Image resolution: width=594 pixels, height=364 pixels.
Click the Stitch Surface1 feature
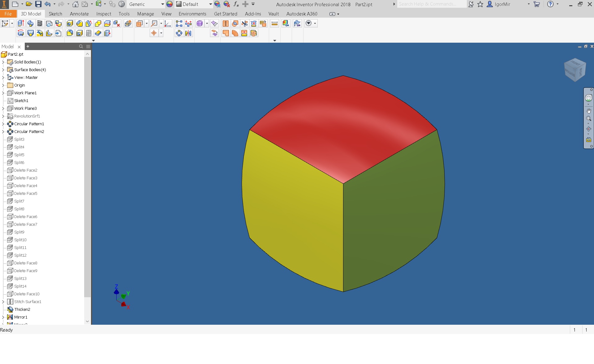[x=28, y=302]
